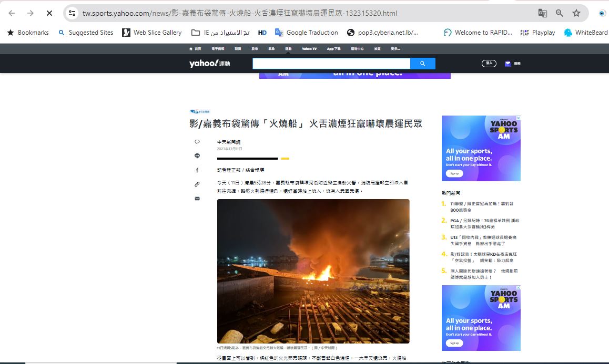This screenshot has height=364, width=609.
Task: Copy article link using chain icon
Action: pos(197,184)
